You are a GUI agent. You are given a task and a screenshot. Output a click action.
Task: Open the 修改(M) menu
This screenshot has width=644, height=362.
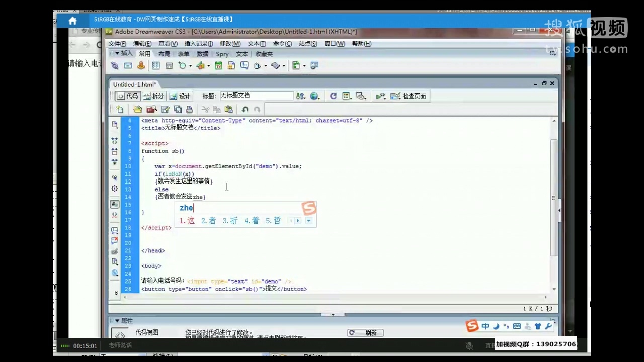tap(230, 44)
